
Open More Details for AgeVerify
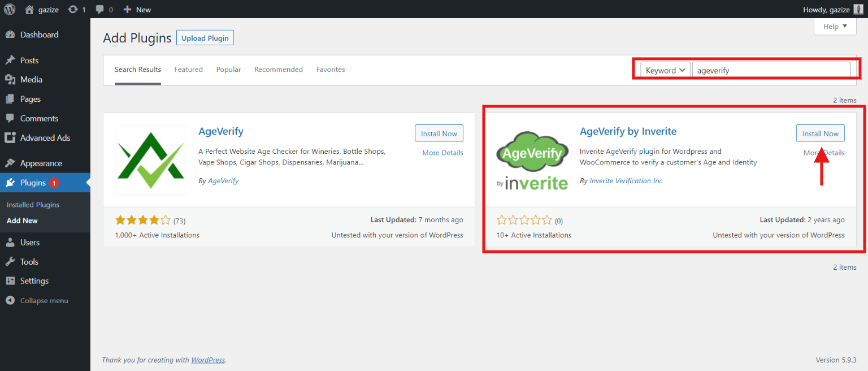(442, 153)
